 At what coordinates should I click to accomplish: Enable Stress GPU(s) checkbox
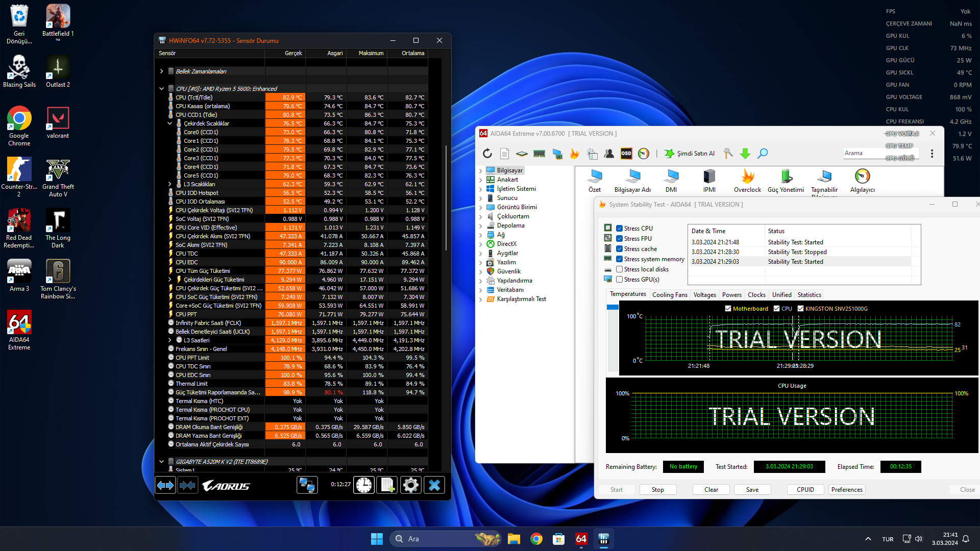[x=619, y=280]
